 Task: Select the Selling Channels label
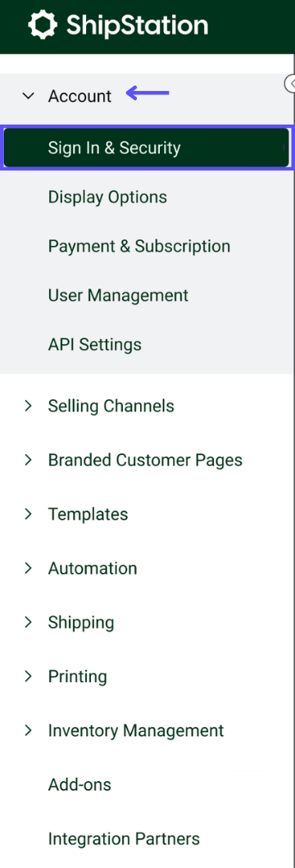[111, 406]
